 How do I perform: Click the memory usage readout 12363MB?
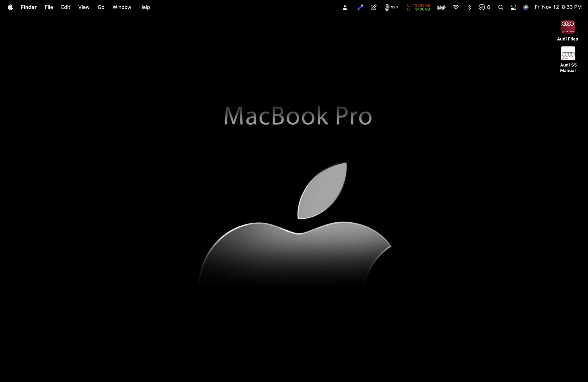click(x=418, y=7)
